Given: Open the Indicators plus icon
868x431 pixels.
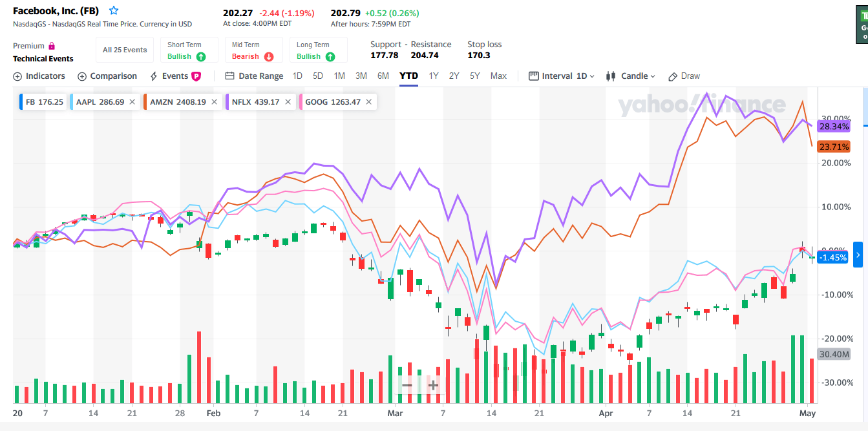Looking at the screenshot, I should point(17,76).
